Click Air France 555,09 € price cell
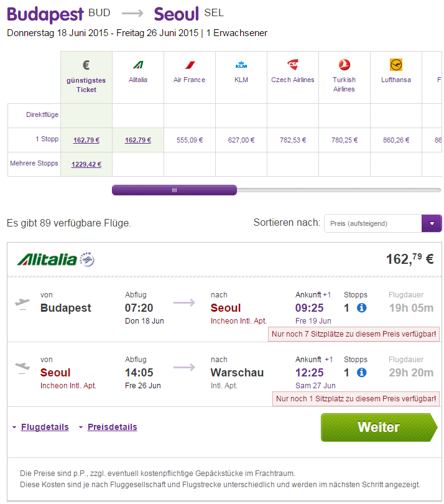The height and width of the screenshot is (504, 444). [190, 140]
